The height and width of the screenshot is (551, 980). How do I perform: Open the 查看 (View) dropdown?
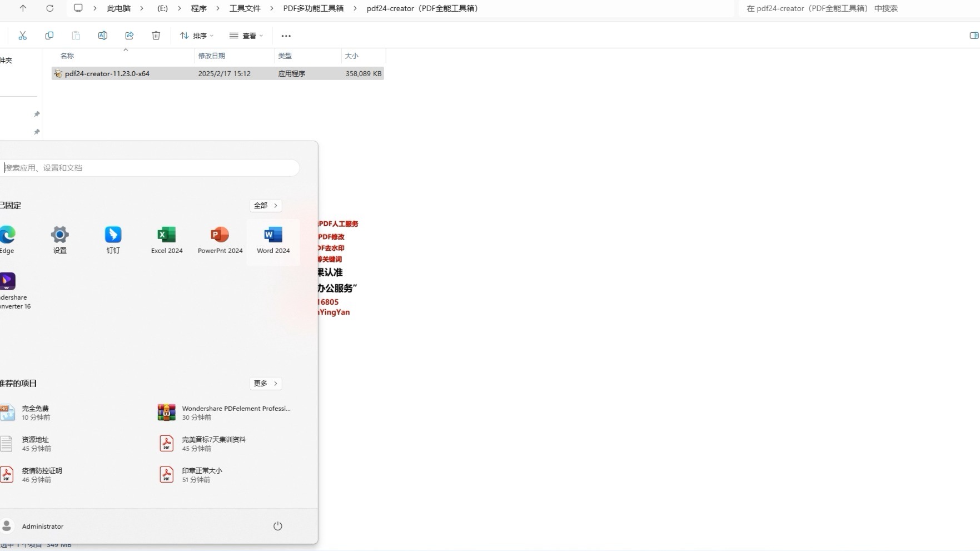[x=246, y=35]
